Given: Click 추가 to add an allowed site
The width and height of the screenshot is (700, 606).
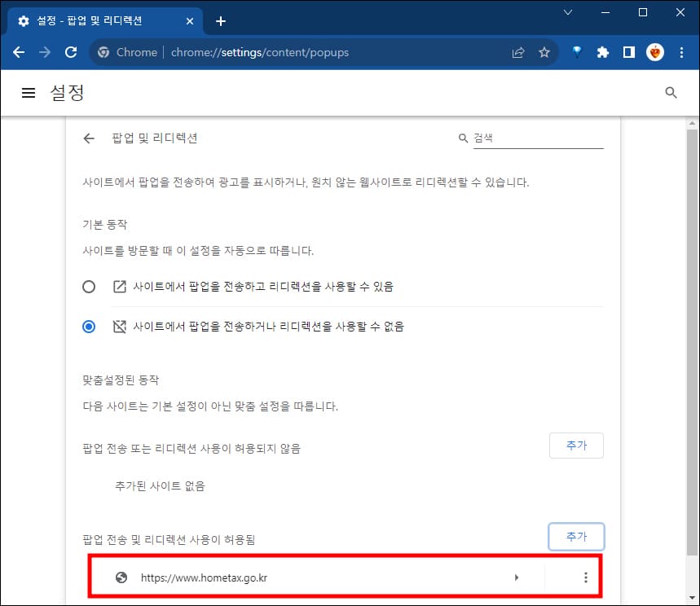Looking at the screenshot, I should click(576, 537).
